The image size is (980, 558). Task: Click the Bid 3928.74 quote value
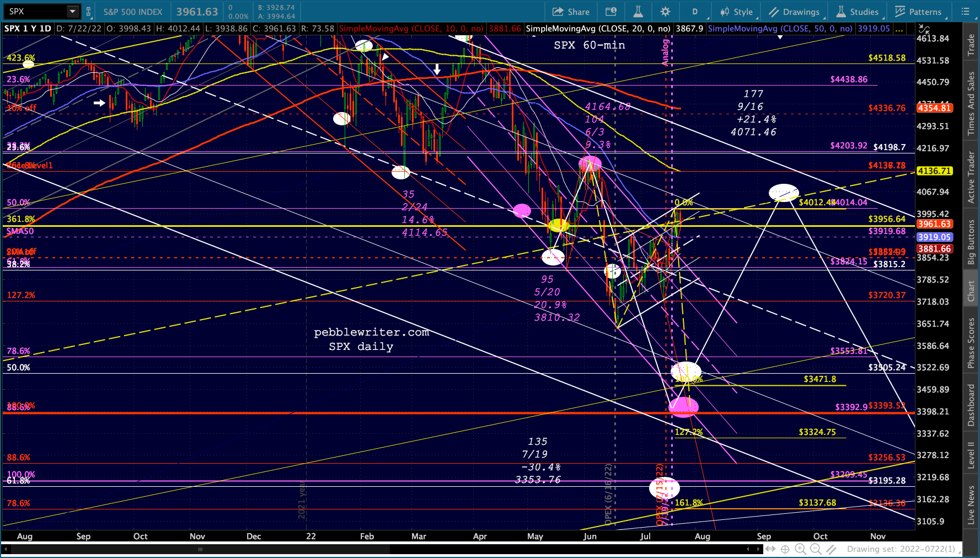(276, 8)
